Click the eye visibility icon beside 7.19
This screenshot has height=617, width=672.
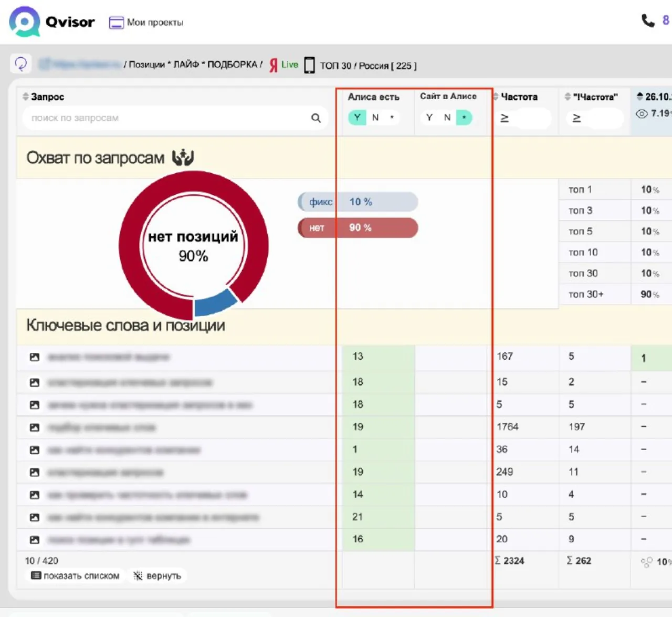642,113
